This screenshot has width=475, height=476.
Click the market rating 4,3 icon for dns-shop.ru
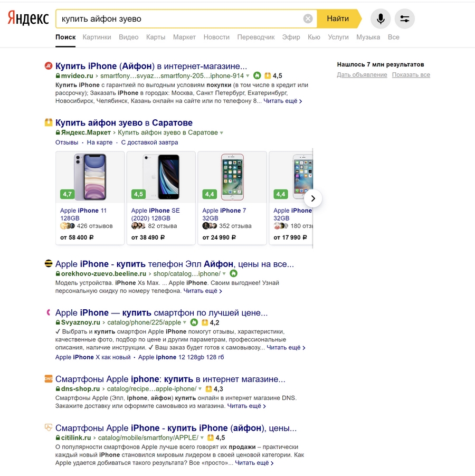click(208, 388)
